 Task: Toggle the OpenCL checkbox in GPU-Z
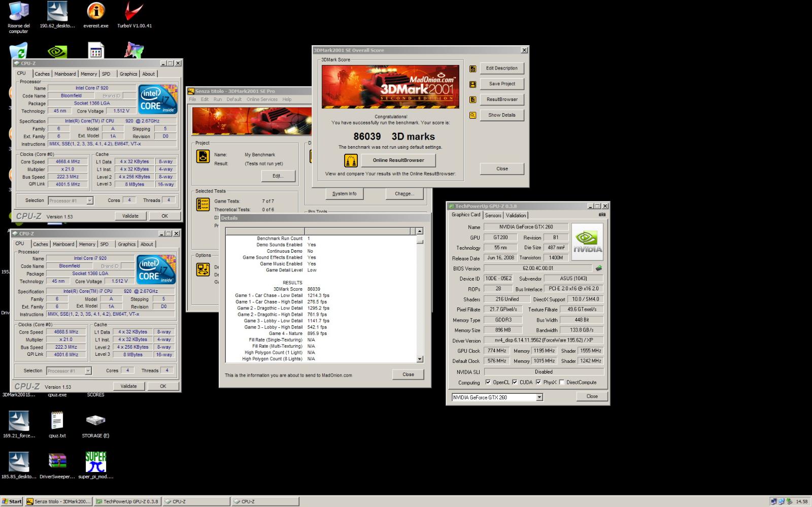click(488, 382)
